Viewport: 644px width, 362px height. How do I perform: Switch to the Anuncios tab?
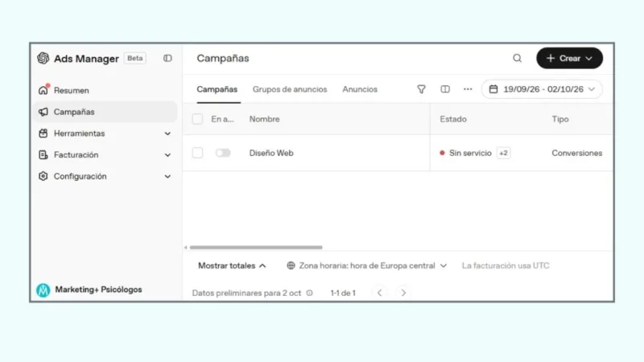point(360,89)
